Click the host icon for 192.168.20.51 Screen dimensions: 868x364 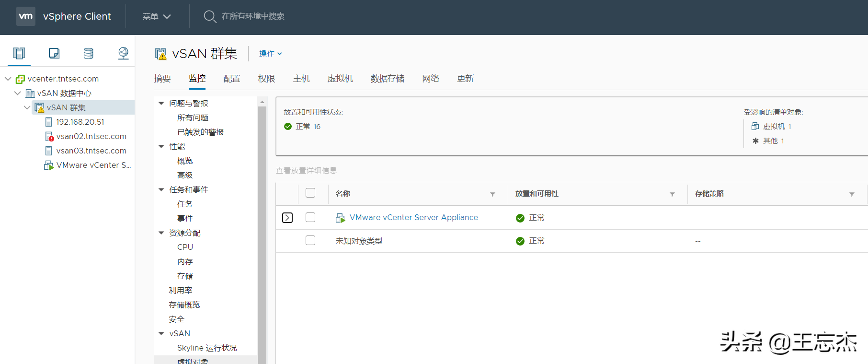tap(48, 122)
